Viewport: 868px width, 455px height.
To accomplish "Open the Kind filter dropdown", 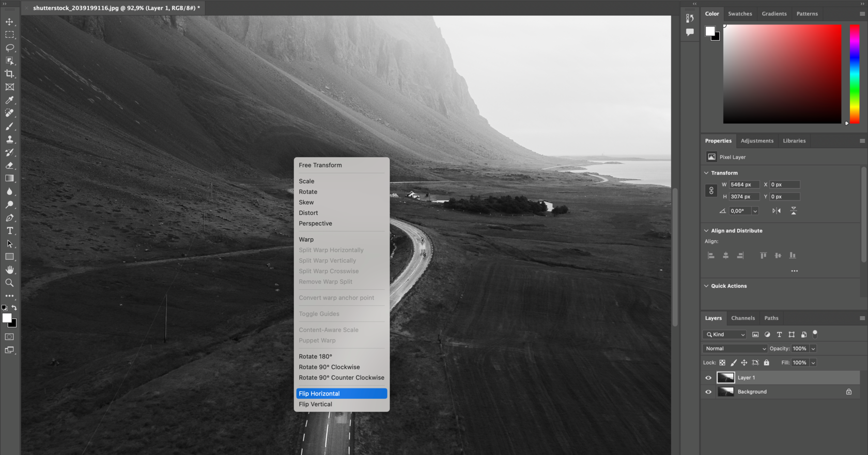I will [x=725, y=335].
